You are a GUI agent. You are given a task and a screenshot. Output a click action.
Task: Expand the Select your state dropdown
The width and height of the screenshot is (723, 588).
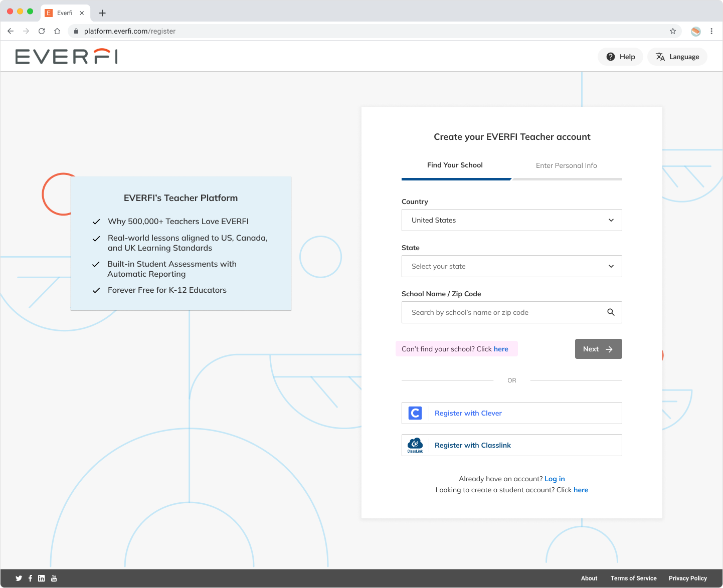(x=512, y=266)
